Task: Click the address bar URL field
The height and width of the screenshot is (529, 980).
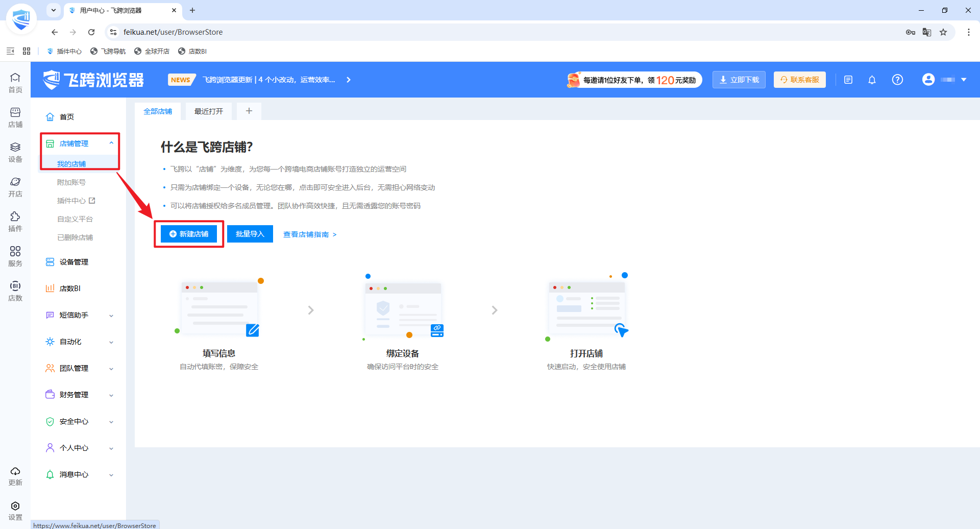Action: tap(510, 32)
